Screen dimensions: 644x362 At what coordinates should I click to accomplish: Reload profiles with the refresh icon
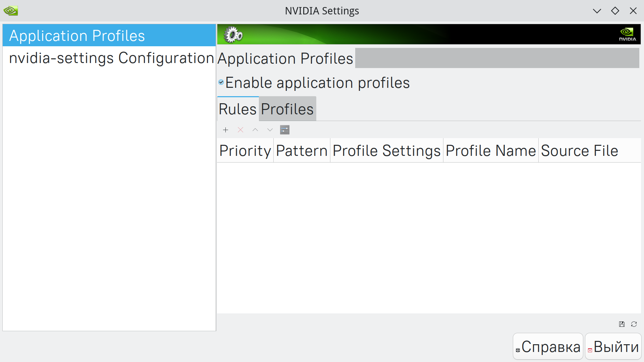634,324
